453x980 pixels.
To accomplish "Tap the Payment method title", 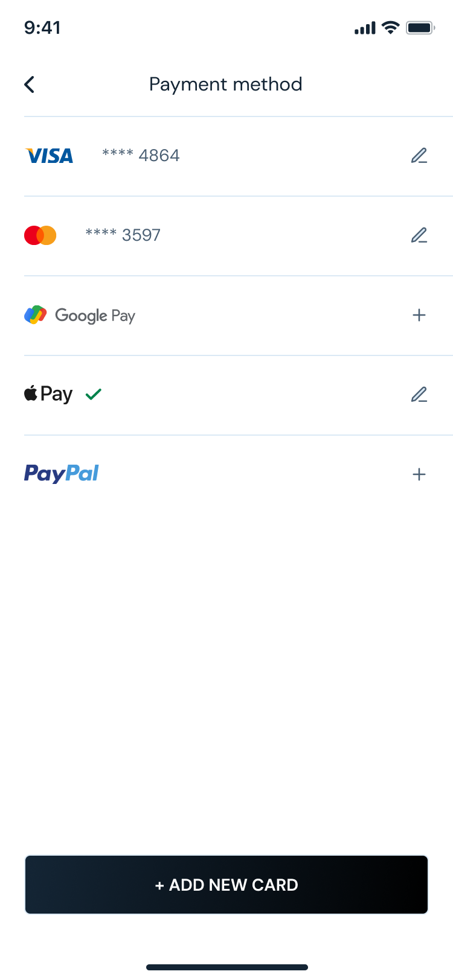I will 226,84.
